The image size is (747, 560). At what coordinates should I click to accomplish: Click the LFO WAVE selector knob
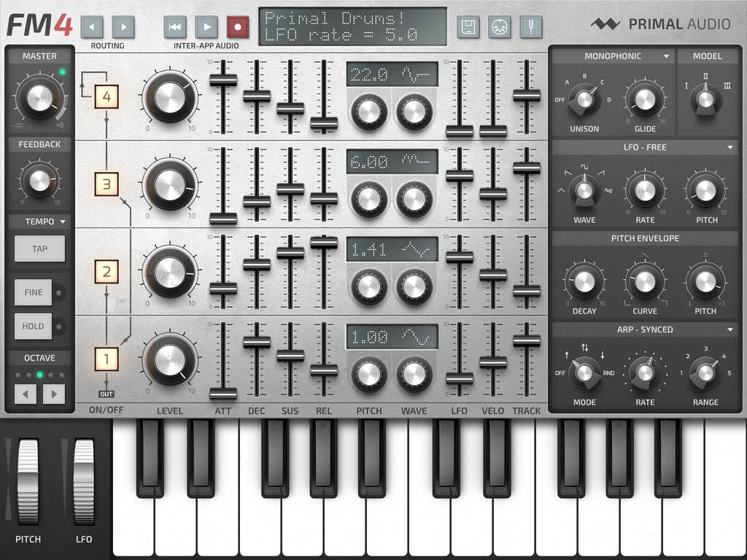[584, 190]
